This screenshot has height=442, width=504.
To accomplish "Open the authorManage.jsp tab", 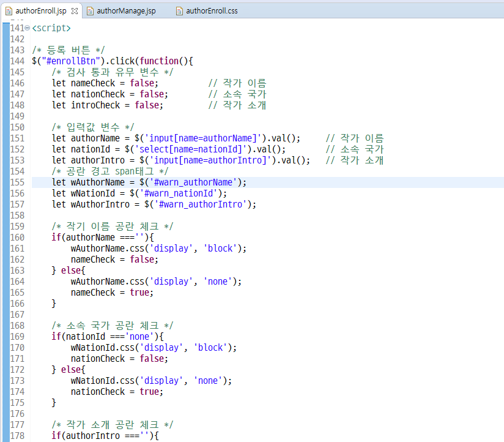I will [x=126, y=11].
